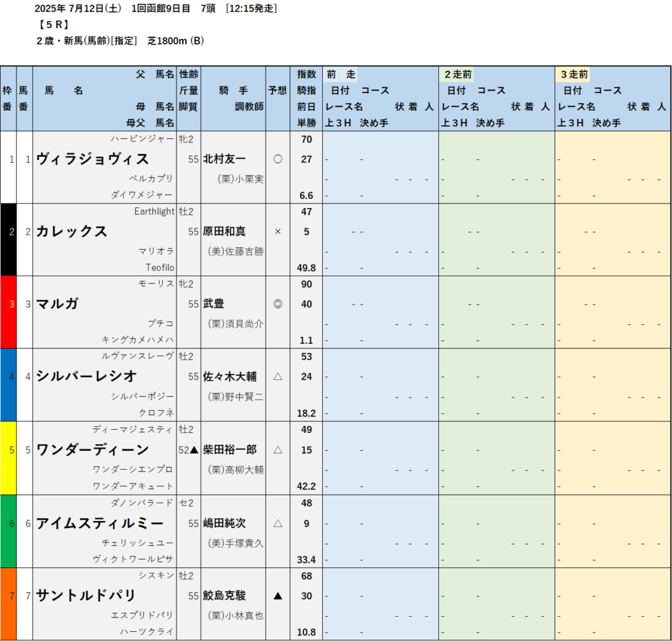The width and height of the screenshot is (672, 641).
Task: Click the 3走前 column header
Action: pos(574,74)
